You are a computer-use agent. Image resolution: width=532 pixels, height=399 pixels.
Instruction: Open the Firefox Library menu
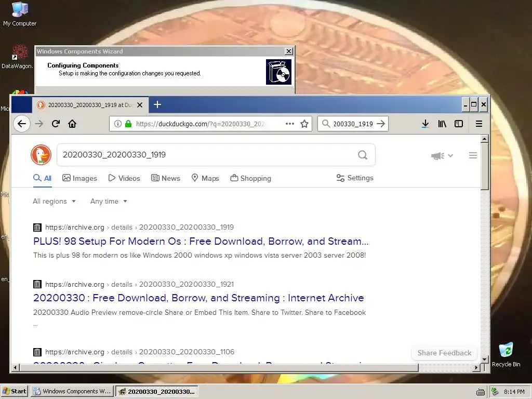pyautogui.click(x=442, y=124)
